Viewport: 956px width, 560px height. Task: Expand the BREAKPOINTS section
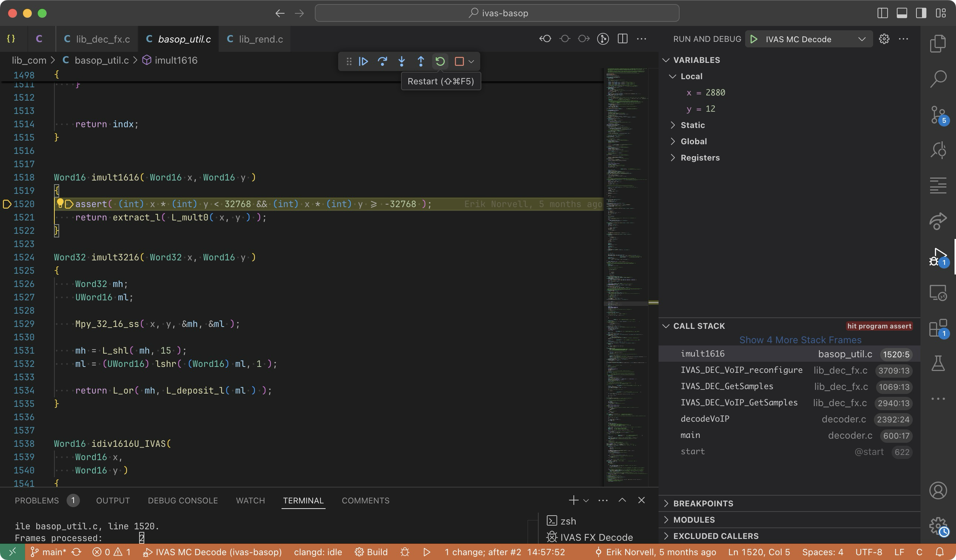click(703, 503)
